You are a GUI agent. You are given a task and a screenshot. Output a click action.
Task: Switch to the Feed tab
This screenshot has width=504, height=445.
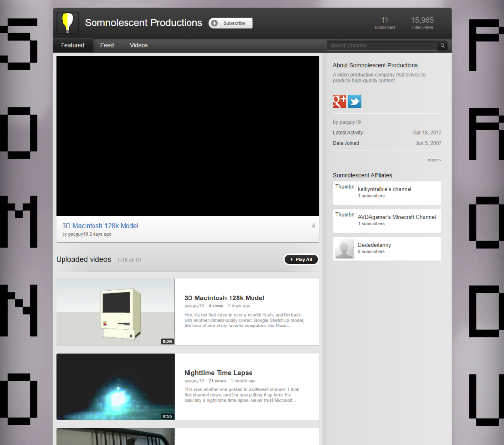pyautogui.click(x=107, y=45)
